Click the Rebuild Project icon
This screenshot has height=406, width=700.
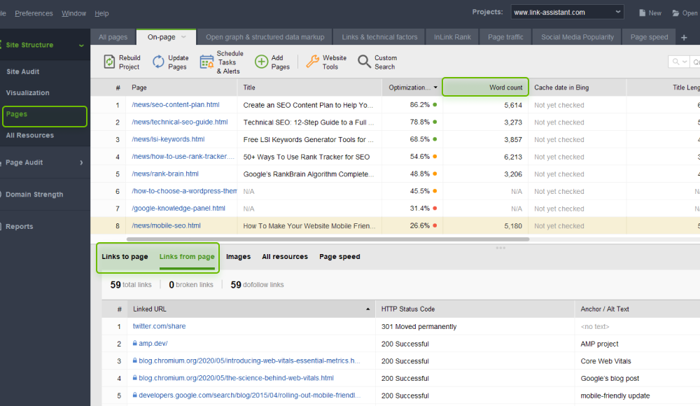(x=110, y=62)
